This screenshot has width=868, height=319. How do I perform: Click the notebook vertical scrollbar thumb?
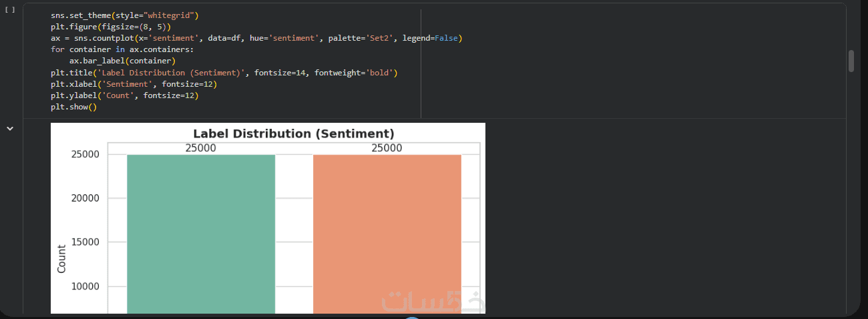(851, 61)
